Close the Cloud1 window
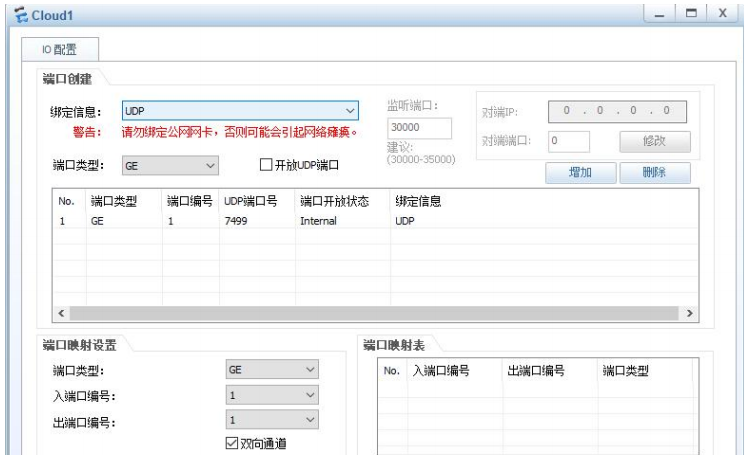The height and width of the screenshot is (455, 750). (x=723, y=13)
